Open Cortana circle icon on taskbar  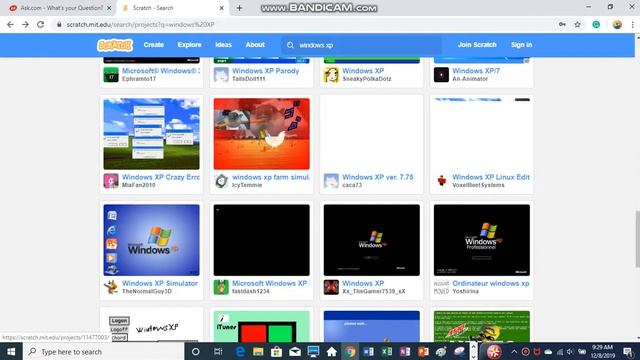coord(196,351)
